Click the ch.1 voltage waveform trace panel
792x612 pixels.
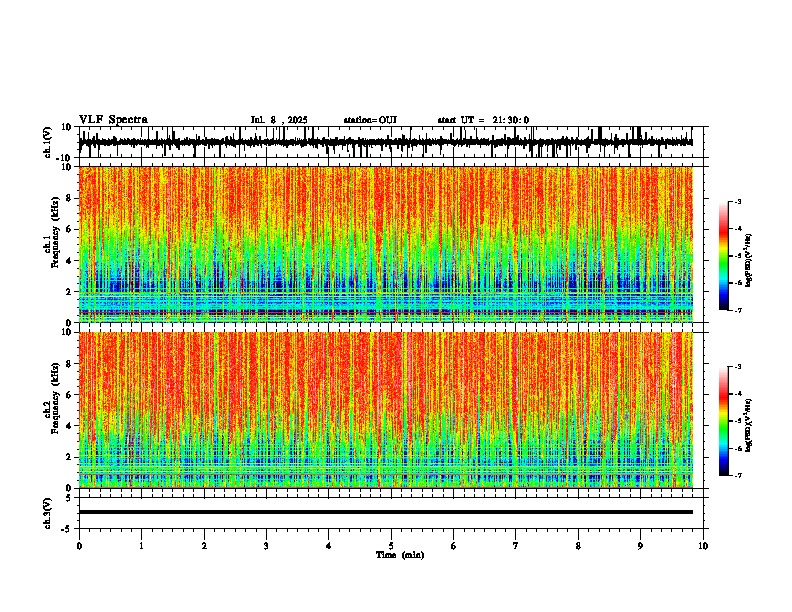390,142
